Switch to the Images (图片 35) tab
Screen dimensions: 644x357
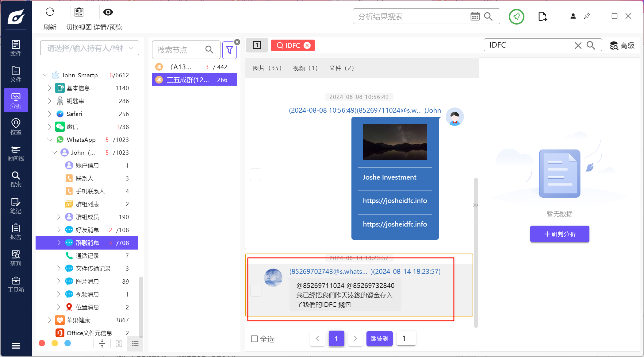267,68
